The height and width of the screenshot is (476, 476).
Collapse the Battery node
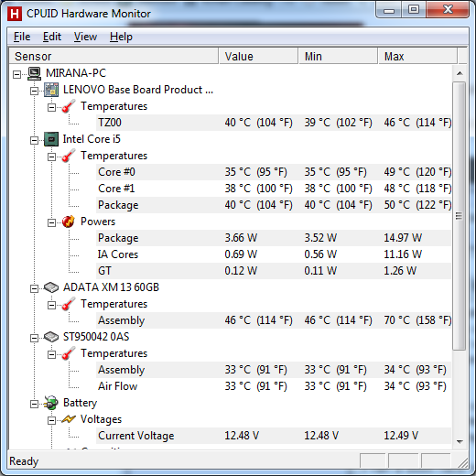coord(34,404)
